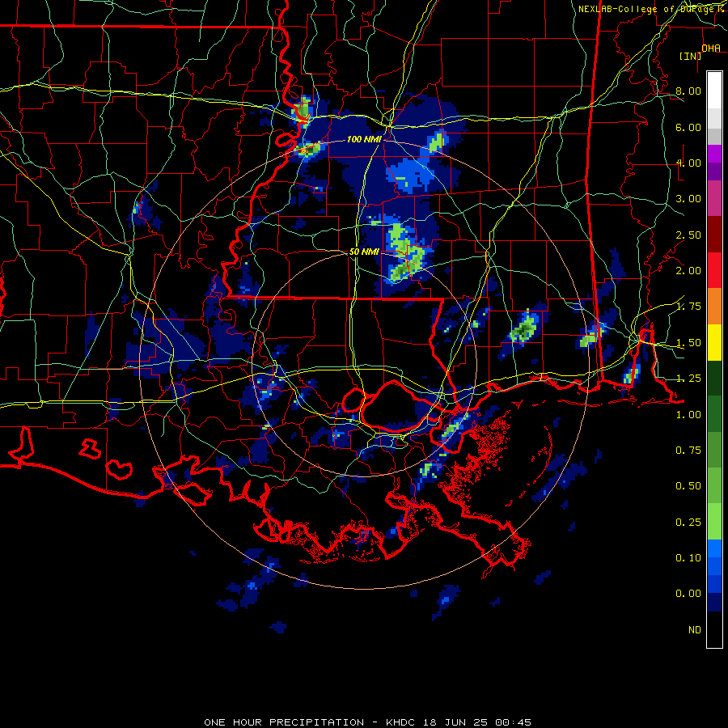The image size is (728, 728).
Task: Click the 1.75 legend value
Action: [688, 307]
